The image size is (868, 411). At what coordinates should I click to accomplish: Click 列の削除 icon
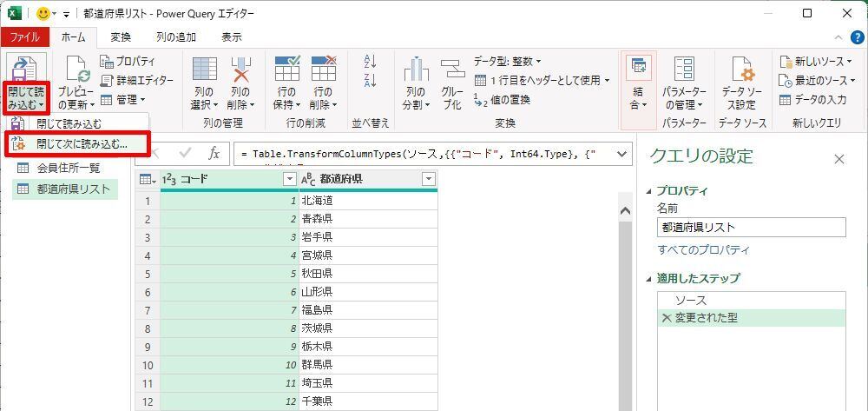pos(242,70)
